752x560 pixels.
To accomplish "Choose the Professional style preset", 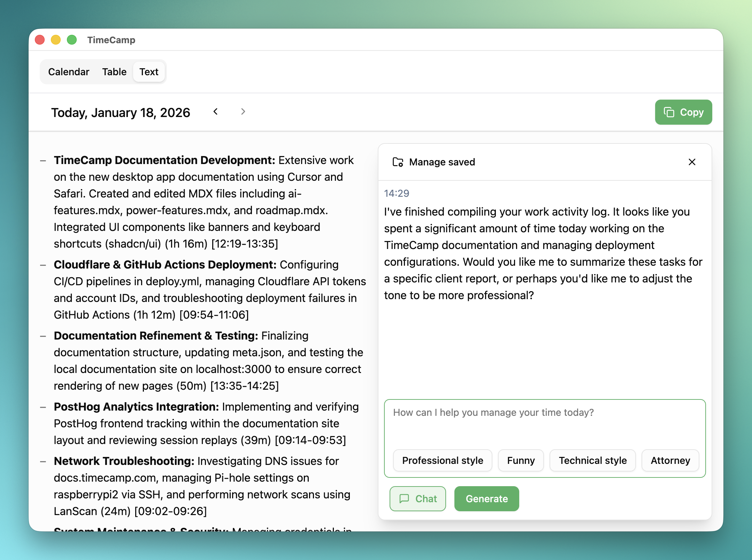I will tap(442, 460).
